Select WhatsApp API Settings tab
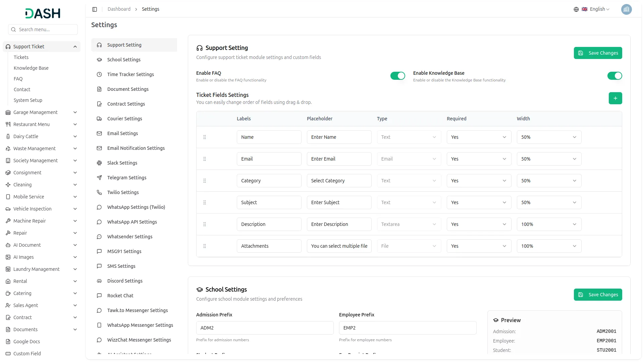 coord(134,222)
